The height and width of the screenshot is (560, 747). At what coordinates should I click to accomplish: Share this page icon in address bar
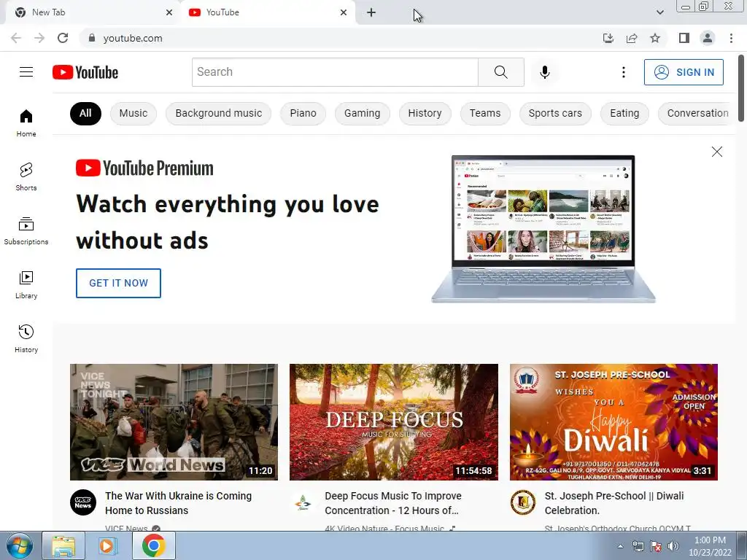tap(632, 38)
